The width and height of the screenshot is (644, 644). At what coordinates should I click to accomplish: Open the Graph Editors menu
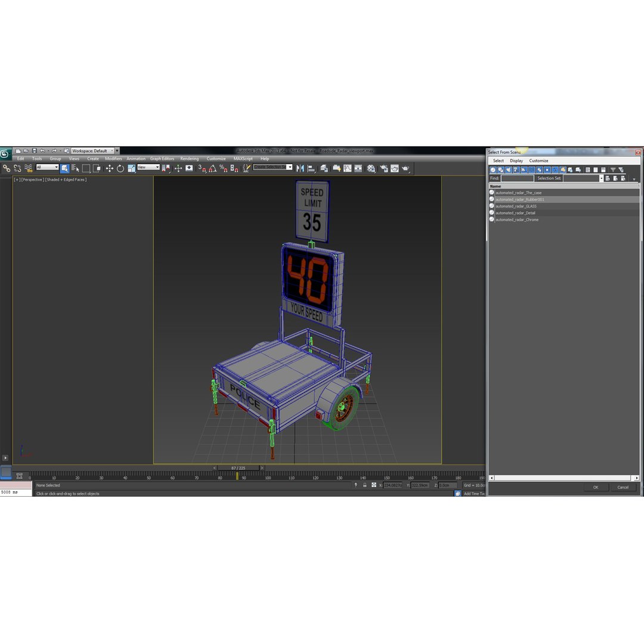click(x=162, y=159)
